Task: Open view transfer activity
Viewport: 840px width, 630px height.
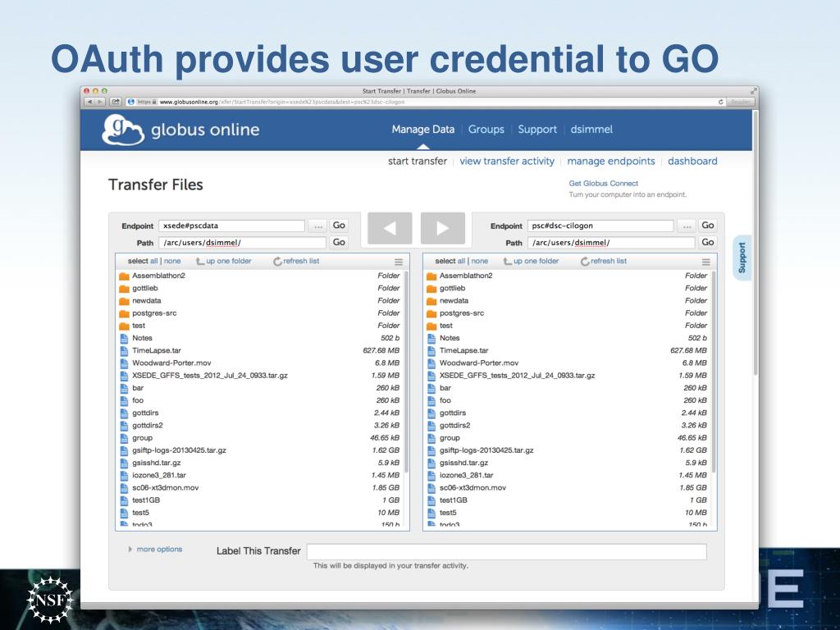Action: pyautogui.click(x=507, y=162)
